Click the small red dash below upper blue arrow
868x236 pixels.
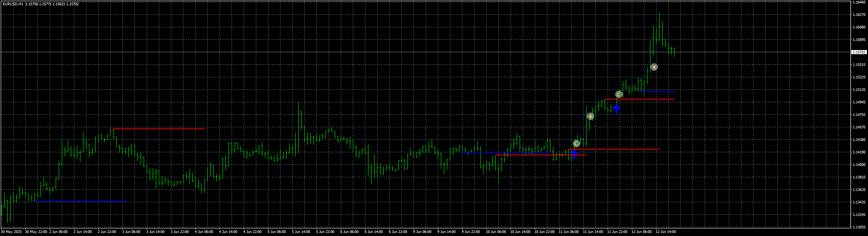pyautogui.click(x=620, y=122)
